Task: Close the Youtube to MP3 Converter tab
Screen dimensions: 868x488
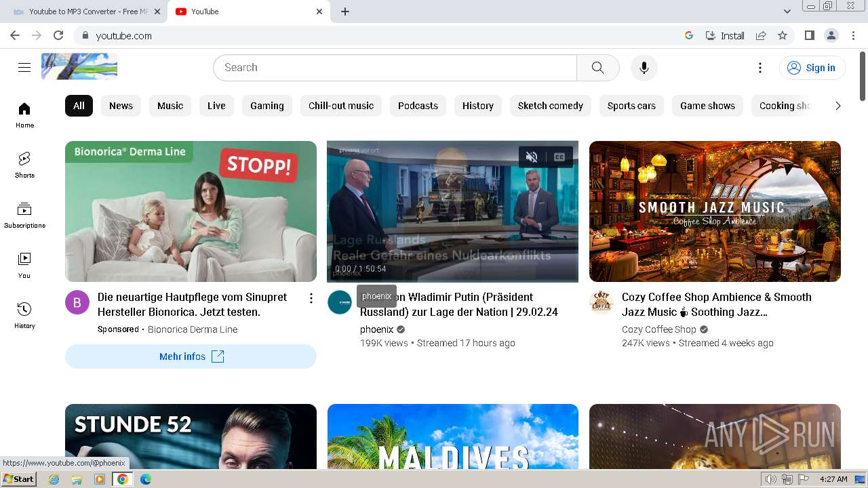Action: coord(157,12)
